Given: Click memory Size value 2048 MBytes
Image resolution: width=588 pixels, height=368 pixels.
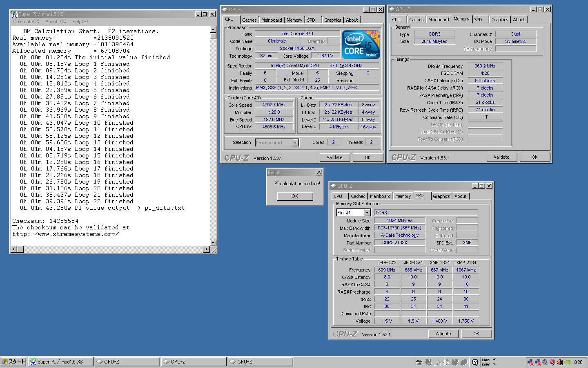Looking at the screenshot, I should point(434,41).
